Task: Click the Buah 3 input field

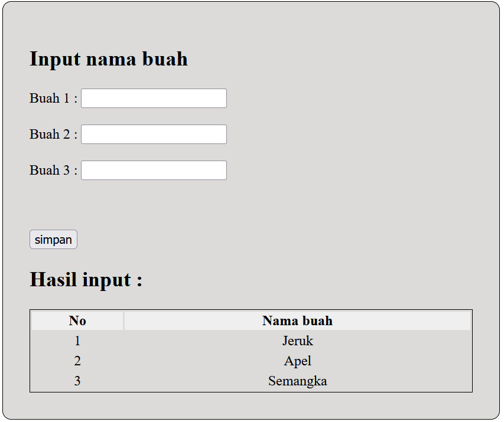Action: coord(154,170)
